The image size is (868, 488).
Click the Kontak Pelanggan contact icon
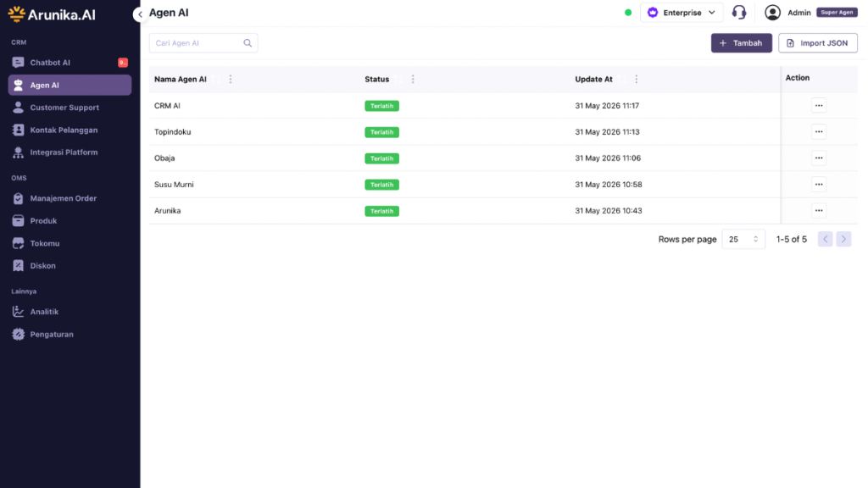click(19, 130)
